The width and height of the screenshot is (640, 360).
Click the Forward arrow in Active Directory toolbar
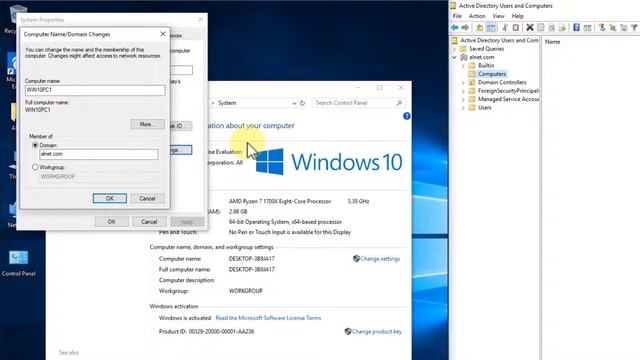point(465,27)
